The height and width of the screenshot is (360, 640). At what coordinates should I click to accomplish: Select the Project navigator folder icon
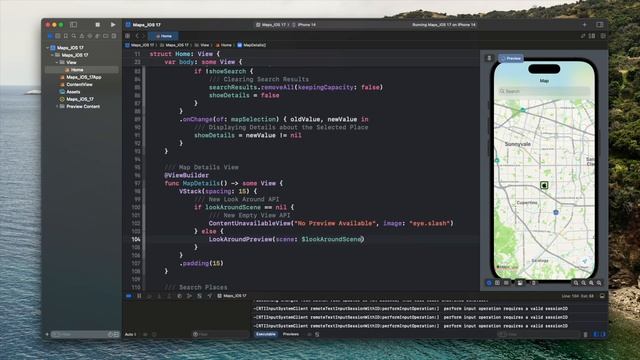pos(50,36)
